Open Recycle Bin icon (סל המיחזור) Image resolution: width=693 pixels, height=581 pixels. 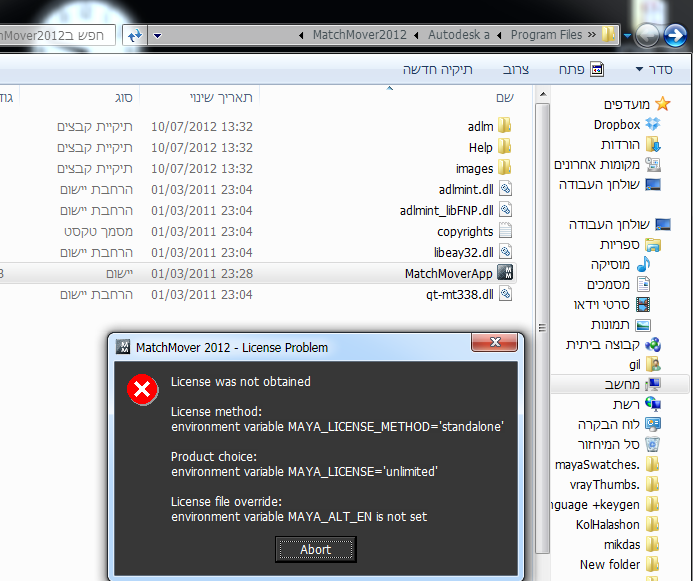tap(653, 444)
